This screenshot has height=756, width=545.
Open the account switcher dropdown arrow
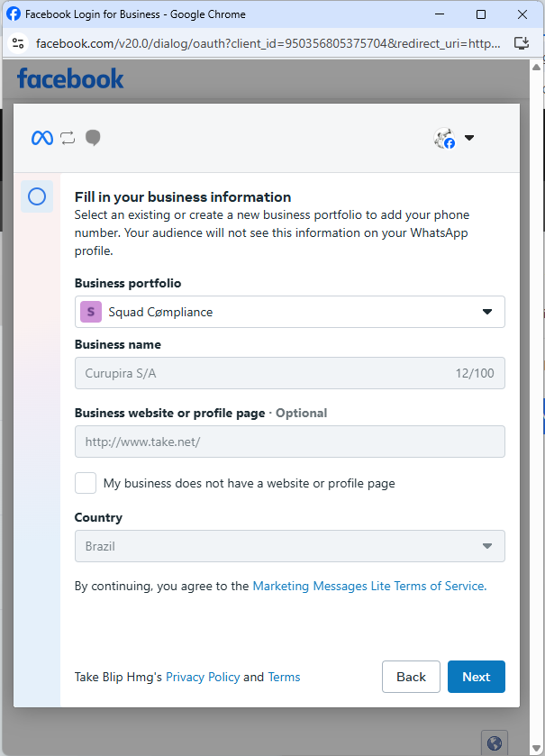point(469,139)
